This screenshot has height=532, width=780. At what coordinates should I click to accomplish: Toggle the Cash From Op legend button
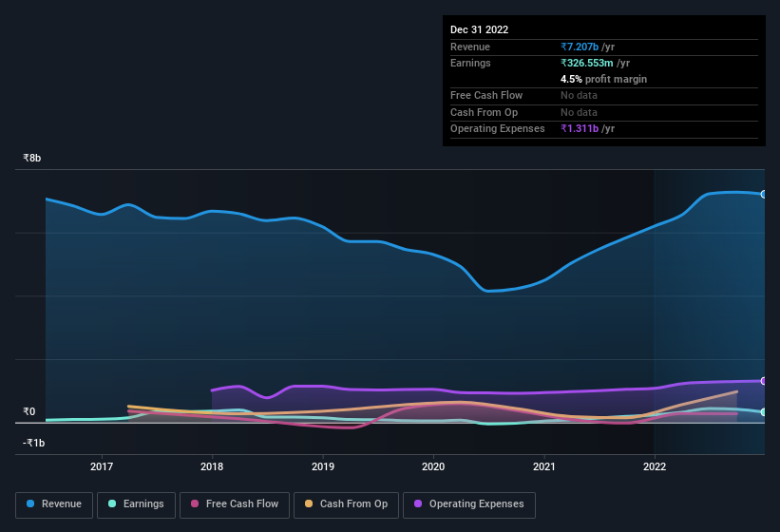pyautogui.click(x=346, y=505)
